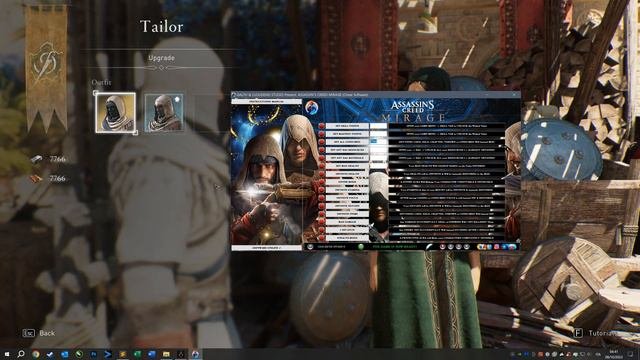
Task: Select the second outfit thumbnail in Tailor
Action: tap(164, 113)
